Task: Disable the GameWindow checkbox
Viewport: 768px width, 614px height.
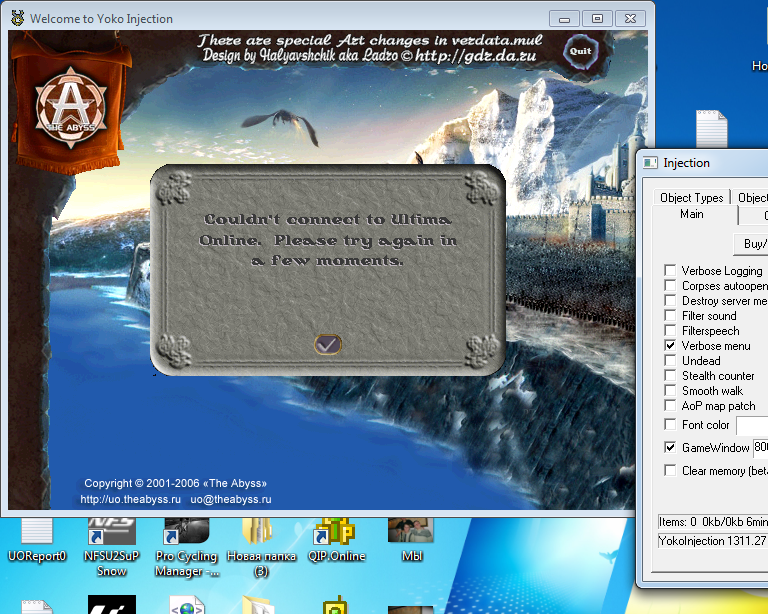Action: [x=670, y=447]
